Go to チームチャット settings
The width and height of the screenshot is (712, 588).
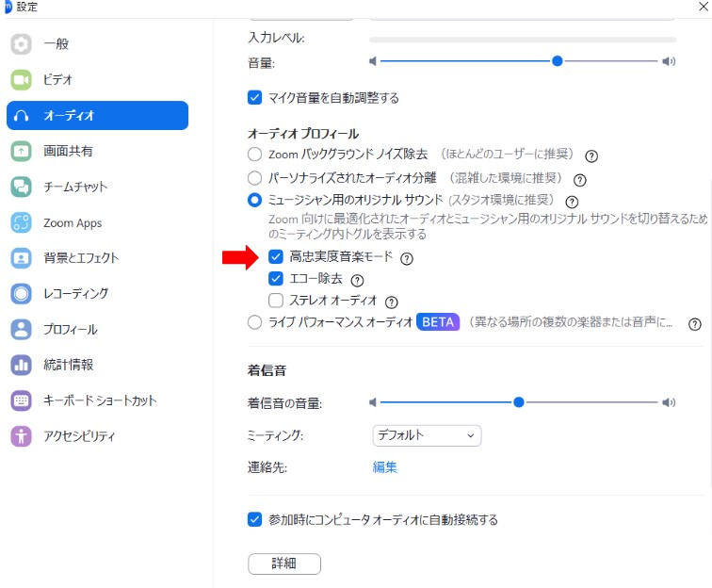click(x=97, y=187)
